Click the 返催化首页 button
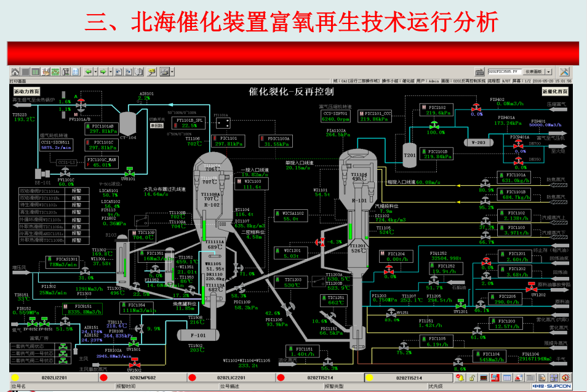Image resolution: width=587 pixels, height=392 pixels. pos(556,90)
